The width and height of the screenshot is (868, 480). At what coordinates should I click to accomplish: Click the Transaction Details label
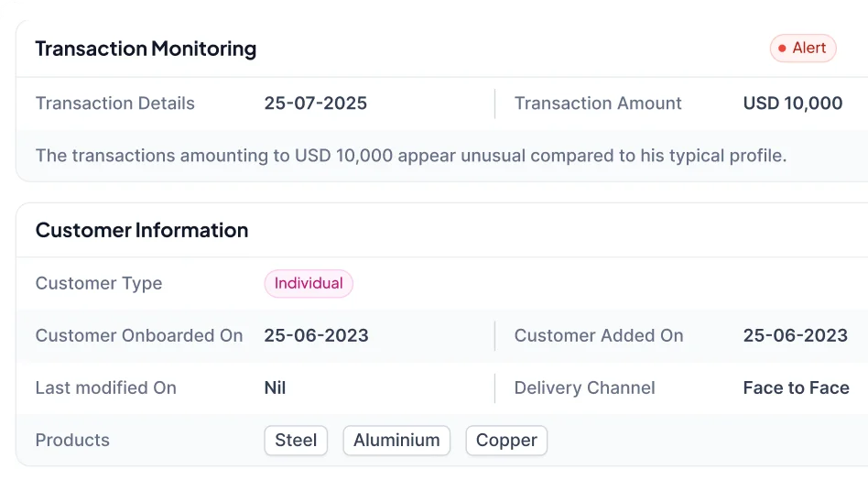pos(115,104)
